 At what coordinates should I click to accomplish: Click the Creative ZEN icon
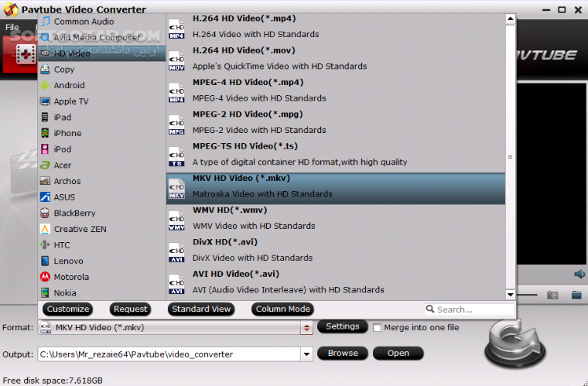(x=45, y=229)
